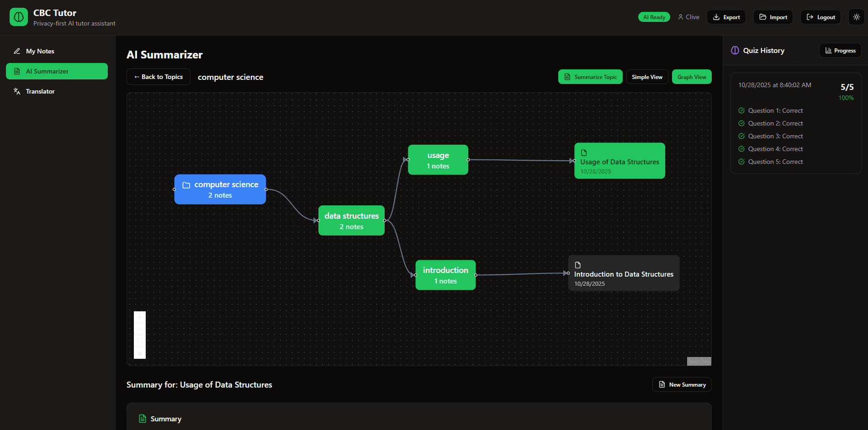
Task: Export data using the Export button
Action: tap(726, 17)
